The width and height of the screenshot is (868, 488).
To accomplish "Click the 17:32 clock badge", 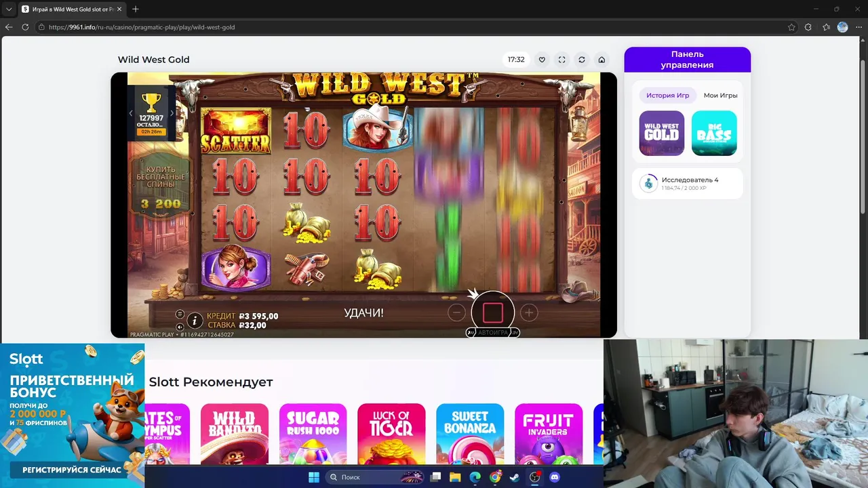I will pos(516,60).
